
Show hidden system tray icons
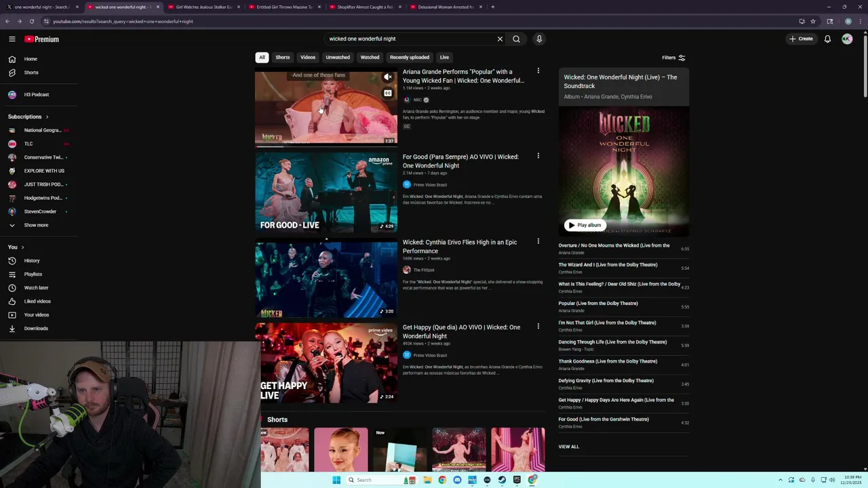click(x=781, y=480)
